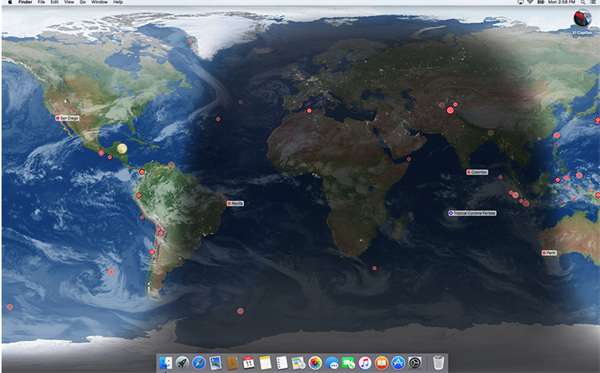Select the El Capitan drive icon on desktop
This screenshot has width=600, height=373.
582,19
